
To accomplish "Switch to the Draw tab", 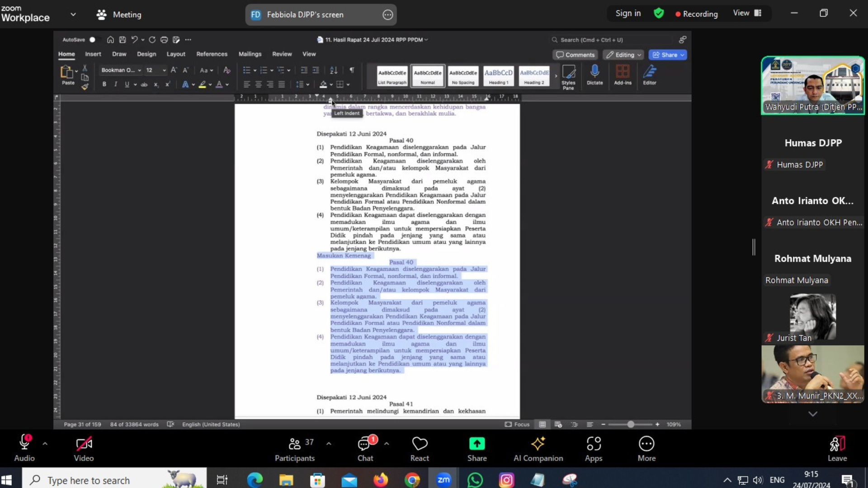I will tap(119, 54).
